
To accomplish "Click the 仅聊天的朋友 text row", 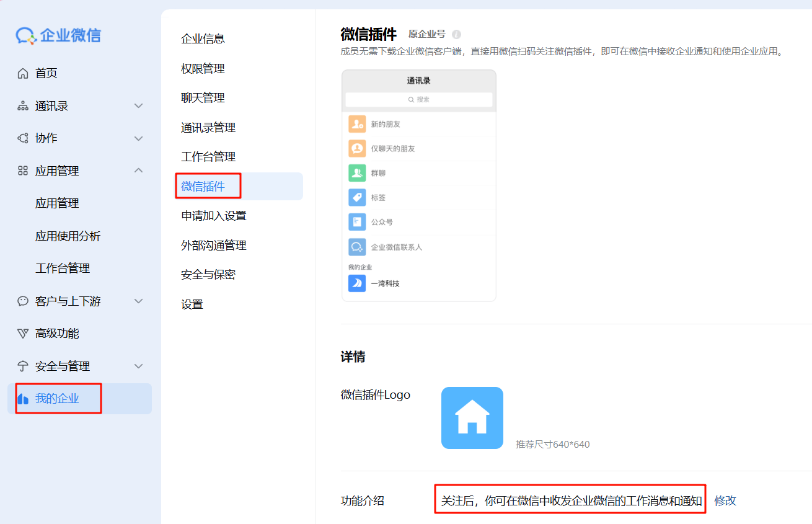I will [x=393, y=149].
